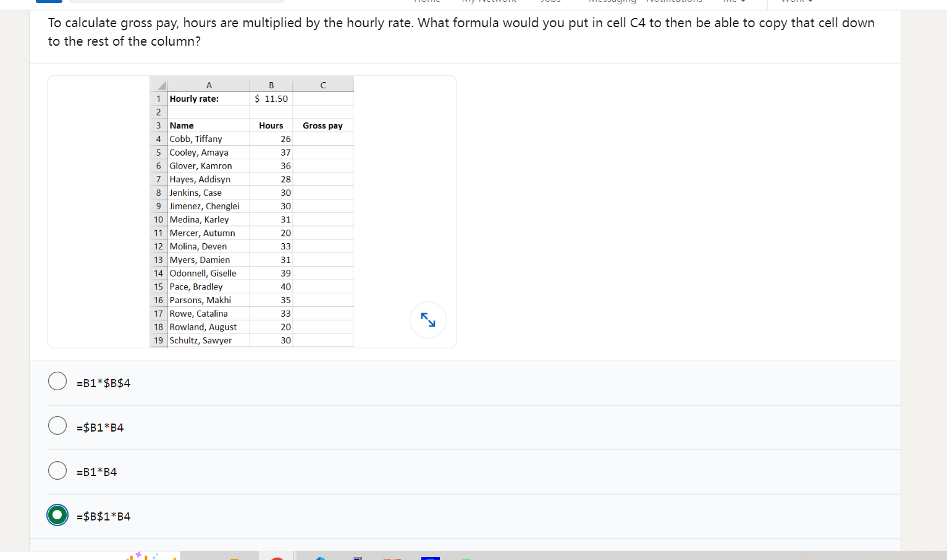Image resolution: width=947 pixels, height=560 pixels.
Task: Click the LinkedIn logo at top left
Action: coord(49,1)
